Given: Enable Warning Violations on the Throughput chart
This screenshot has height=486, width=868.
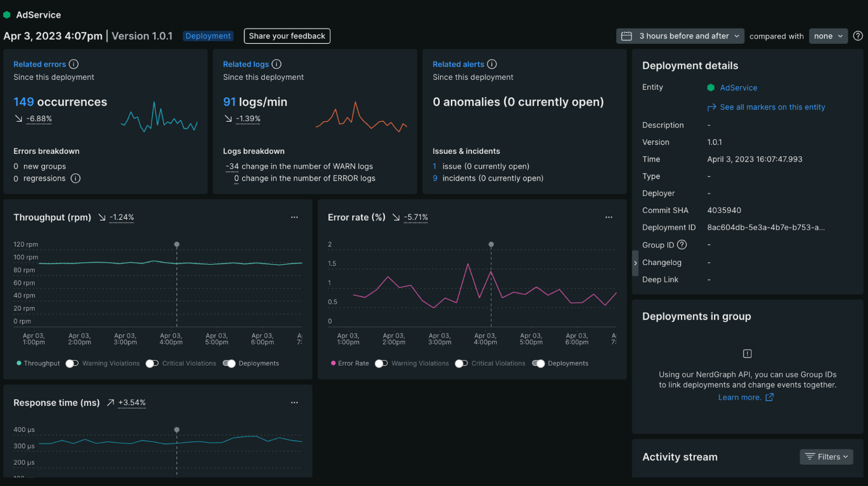Looking at the screenshot, I should pyautogui.click(x=71, y=363).
